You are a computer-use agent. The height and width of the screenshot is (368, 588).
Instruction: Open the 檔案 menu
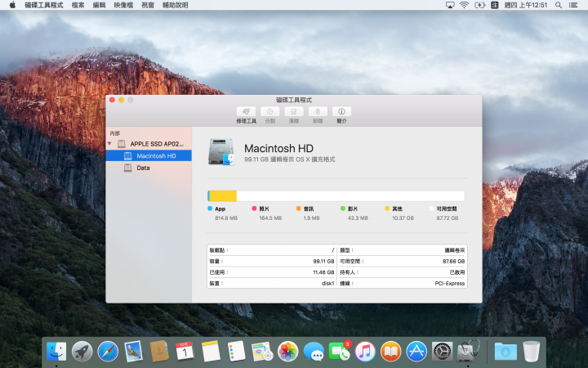78,5
